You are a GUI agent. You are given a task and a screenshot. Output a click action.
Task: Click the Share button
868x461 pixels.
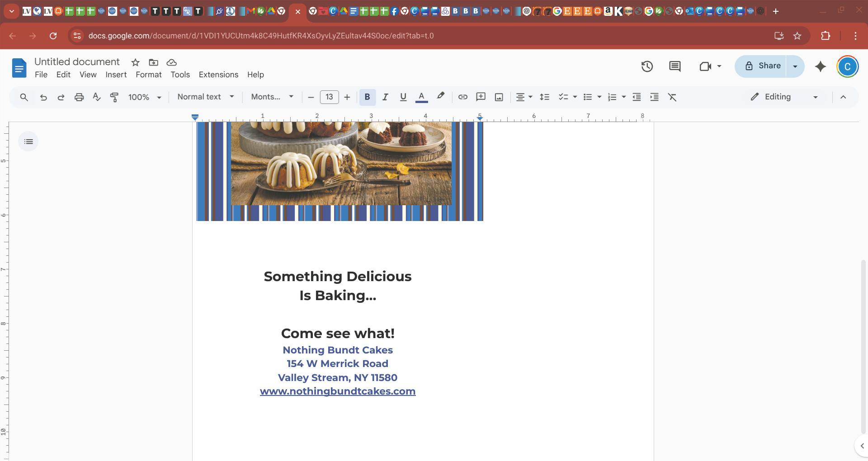click(x=761, y=66)
